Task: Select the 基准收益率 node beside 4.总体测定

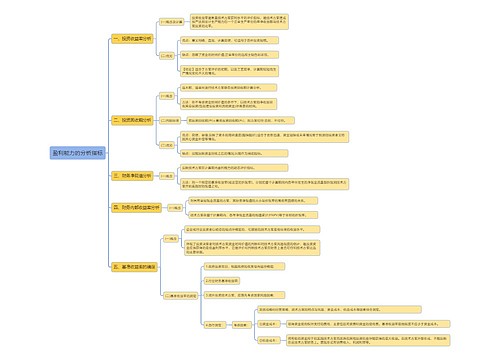Action: point(242,325)
